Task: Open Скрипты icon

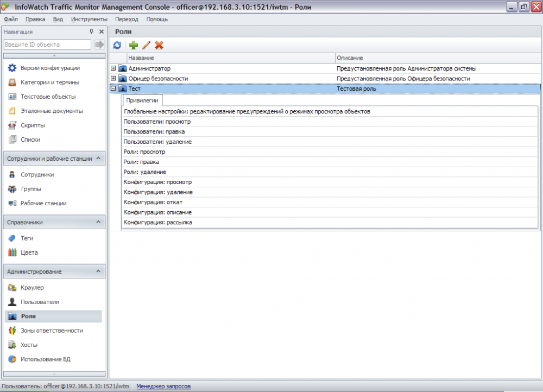Action: point(12,125)
